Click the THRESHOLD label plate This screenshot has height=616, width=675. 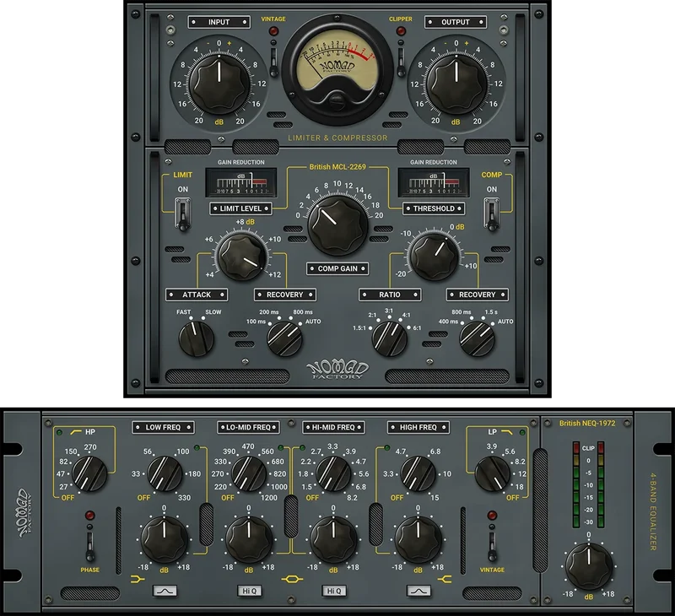(x=434, y=208)
